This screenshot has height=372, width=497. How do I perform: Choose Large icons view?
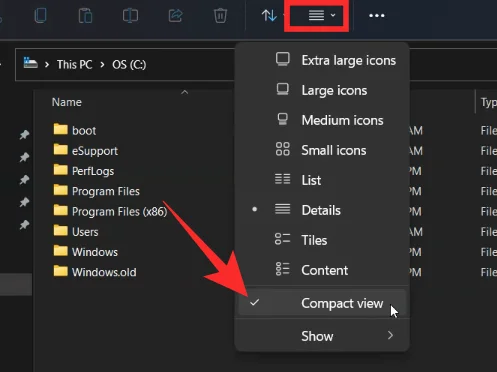click(322, 90)
